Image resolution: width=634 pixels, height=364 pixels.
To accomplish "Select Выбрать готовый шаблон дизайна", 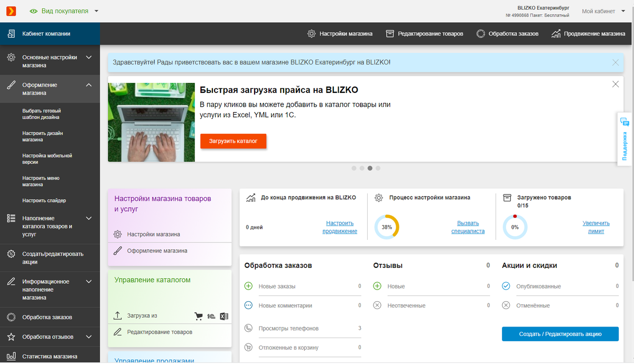I will click(x=41, y=114).
